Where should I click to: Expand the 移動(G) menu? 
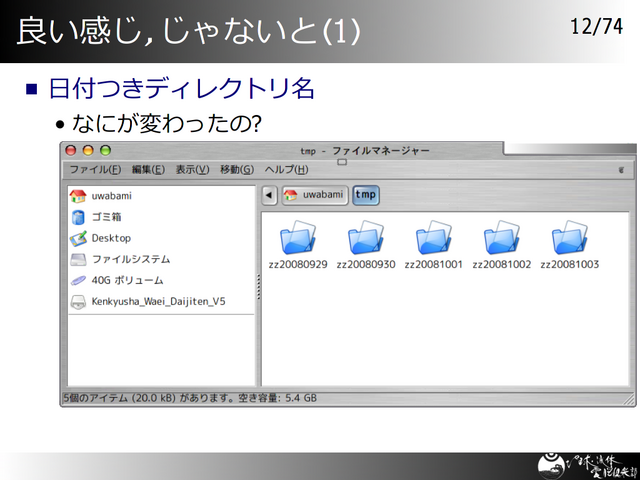point(236,170)
